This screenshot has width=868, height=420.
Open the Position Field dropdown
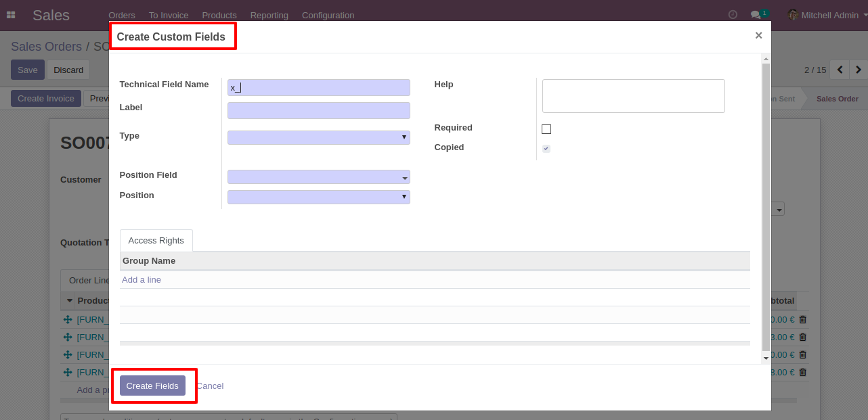319,177
